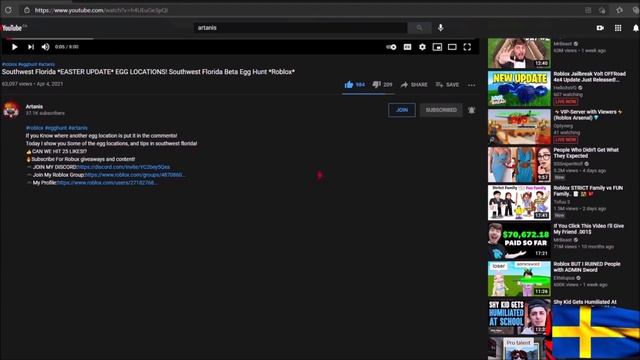Search with voice microphone

click(440, 28)
